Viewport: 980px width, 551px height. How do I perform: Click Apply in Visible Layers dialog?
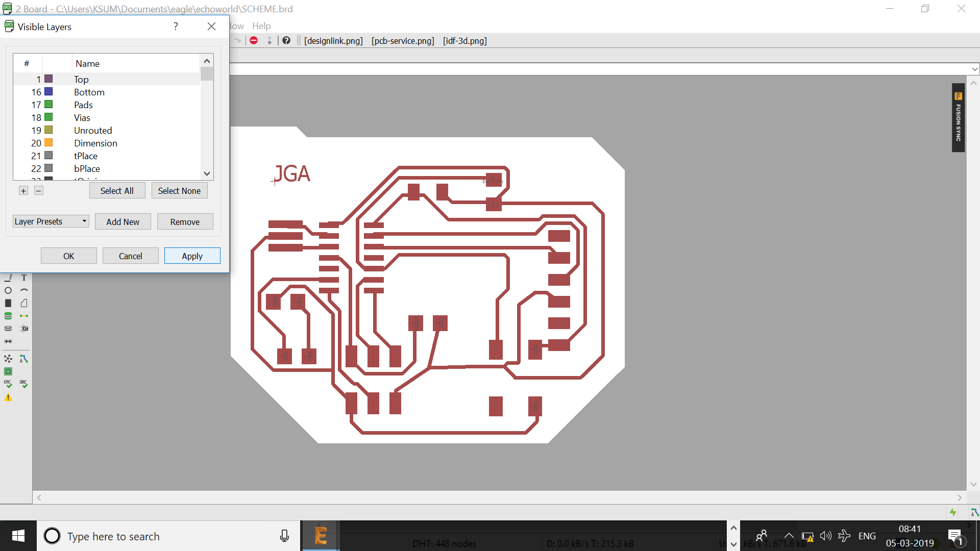coord(192,256)
